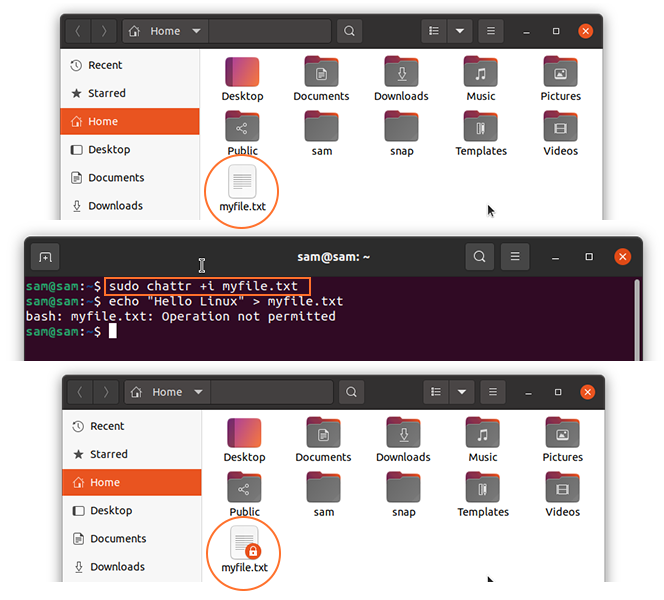Image resolution: width=664 pixels, height=600 pixels.
Task: Toggle list view in the lower Files window
Action: (436, 391)
